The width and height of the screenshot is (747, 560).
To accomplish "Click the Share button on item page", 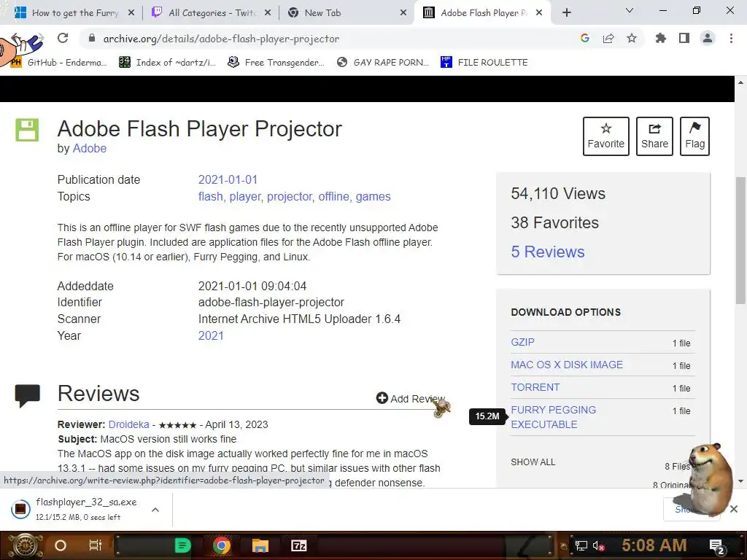I will [x=654, y=136].
